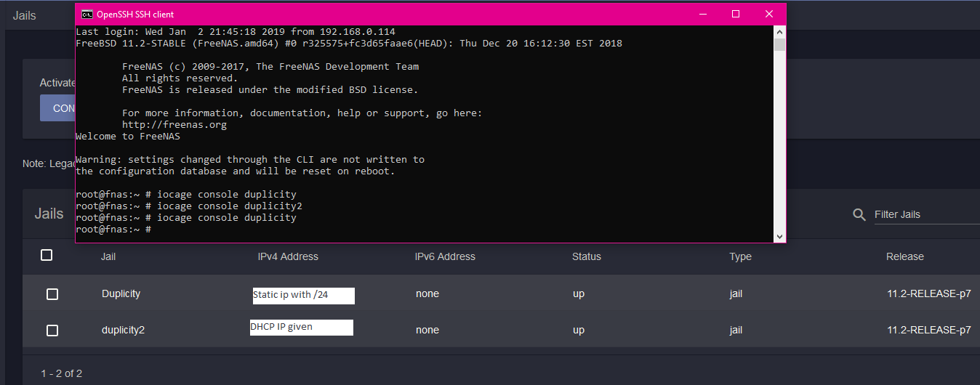Click the search magnifier icon beside Filter Jails
Image resolution: width=980 pixels, height=385 pixels.
[859, 214]
